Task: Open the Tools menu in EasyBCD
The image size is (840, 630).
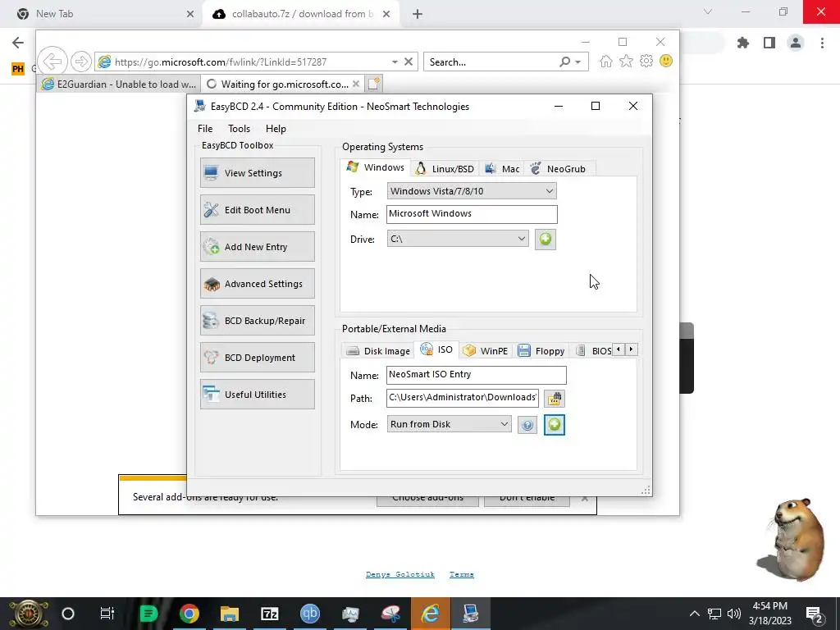Action: pyautogui.click(x=239, y=129)
